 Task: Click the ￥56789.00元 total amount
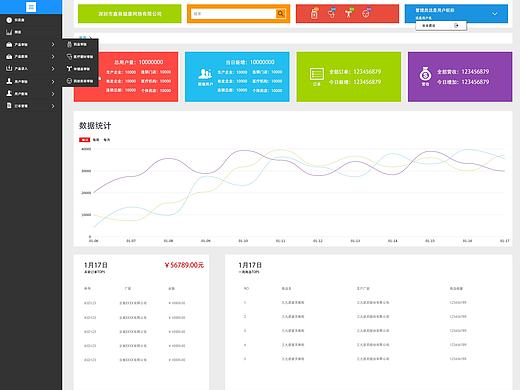[184, 265]
